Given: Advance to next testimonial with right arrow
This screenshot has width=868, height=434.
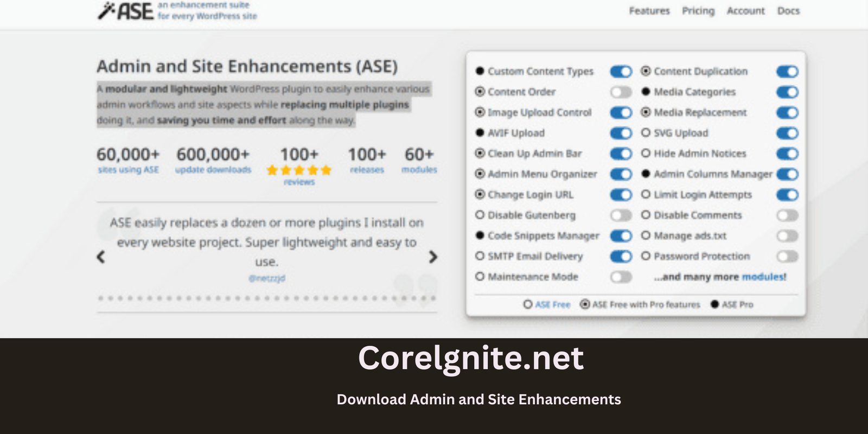Looking at the screenshot, I should (x=432, y=257).
